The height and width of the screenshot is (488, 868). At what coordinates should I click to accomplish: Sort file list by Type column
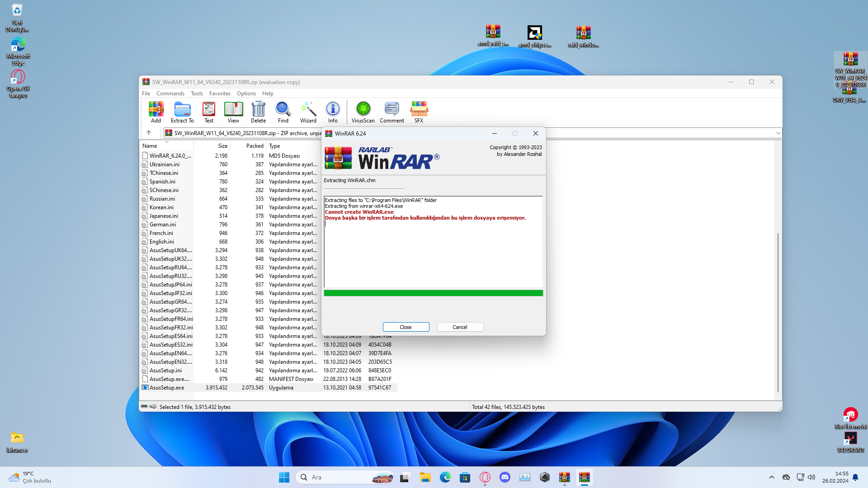pyautogui.click(x=293, y=146)
